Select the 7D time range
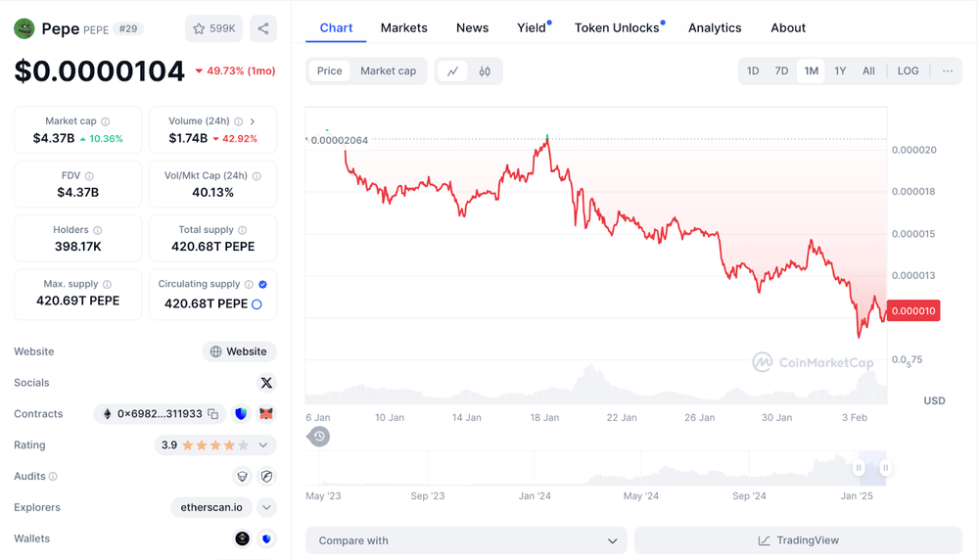 click(781, 70)
